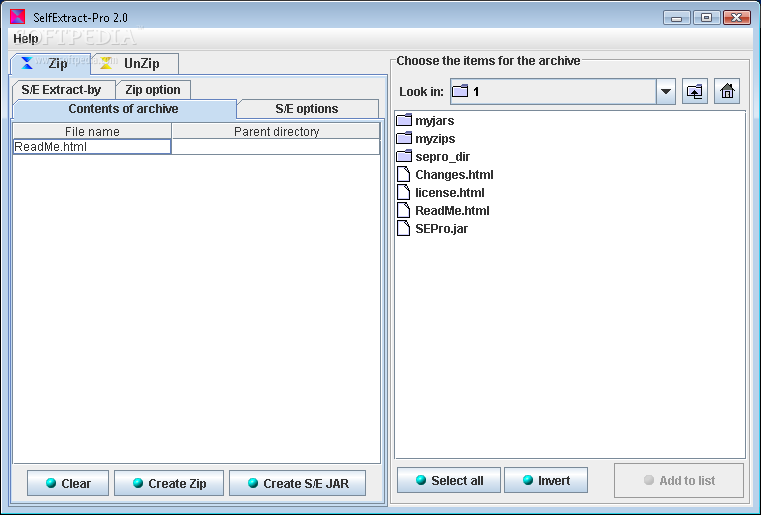Click the Select all button
This screenshot has height=515, width=761.
449,480
